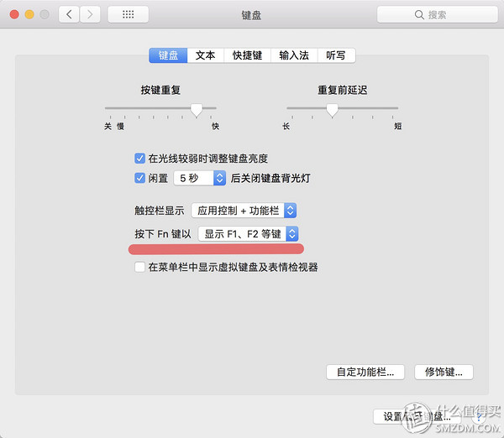This screenshot has width=504, height=438.
Task: Click the 重复前延迟 slider handle
Action: click(x=332, y=110)
